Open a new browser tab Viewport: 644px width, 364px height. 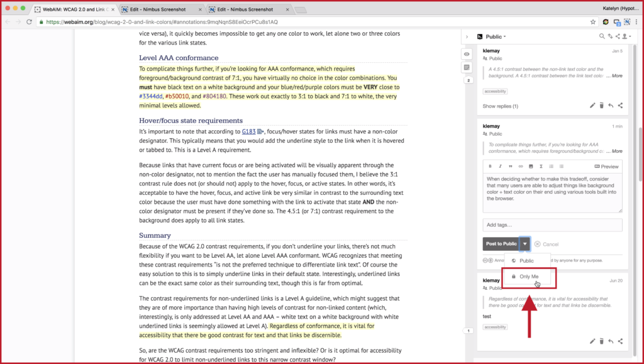coord(301,10)
